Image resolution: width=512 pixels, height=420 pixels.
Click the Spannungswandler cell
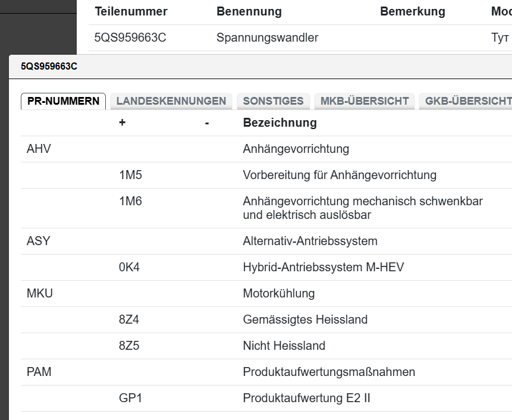pos(268,37)
